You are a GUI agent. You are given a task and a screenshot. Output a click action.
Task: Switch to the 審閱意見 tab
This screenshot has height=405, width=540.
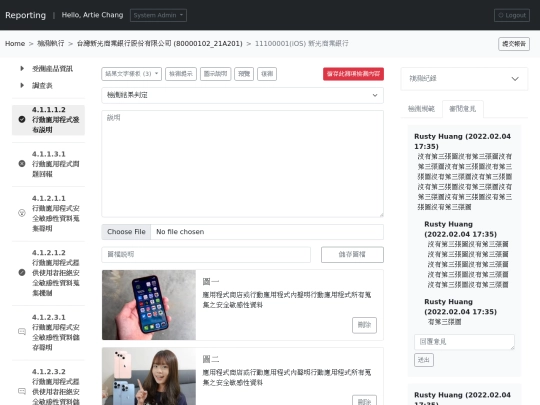(463, 109)
